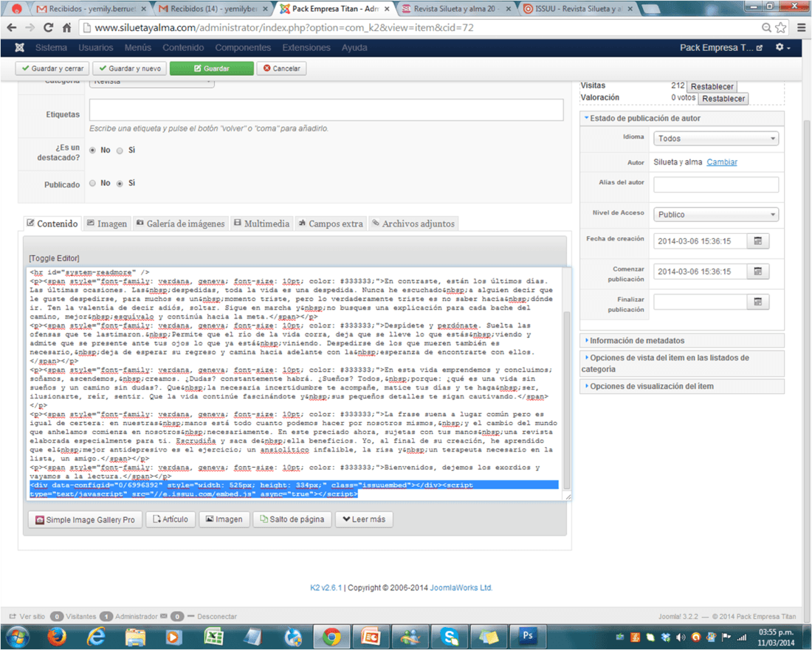The image size is (812, 650).
Task: Click the Finalizar publicación date field
Action: coord(700,302)
